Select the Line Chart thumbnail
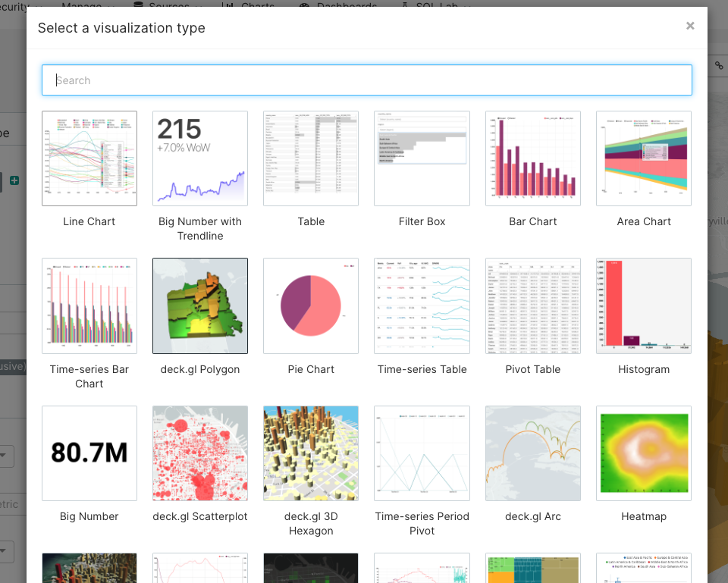Image resolution: width=728 pixels, height=583 pixels. coord(89,158)
